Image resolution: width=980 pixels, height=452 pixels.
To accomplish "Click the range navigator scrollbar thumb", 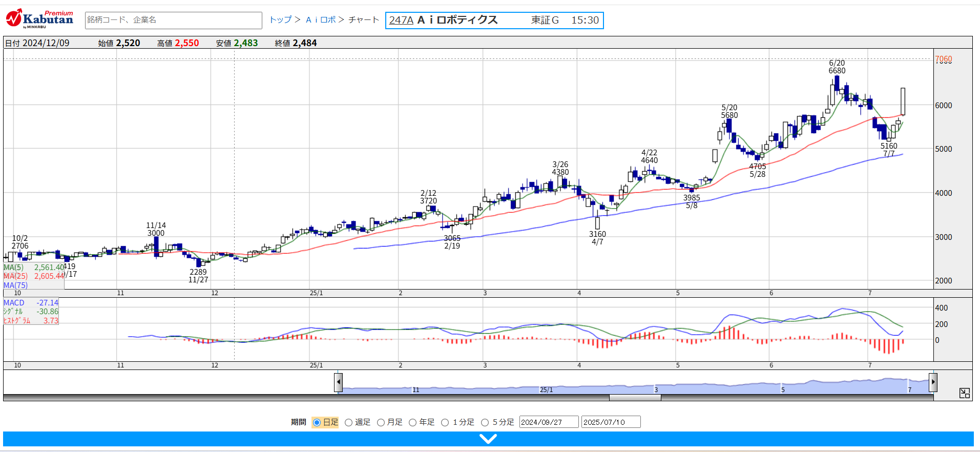I will [x=635, y=398].
